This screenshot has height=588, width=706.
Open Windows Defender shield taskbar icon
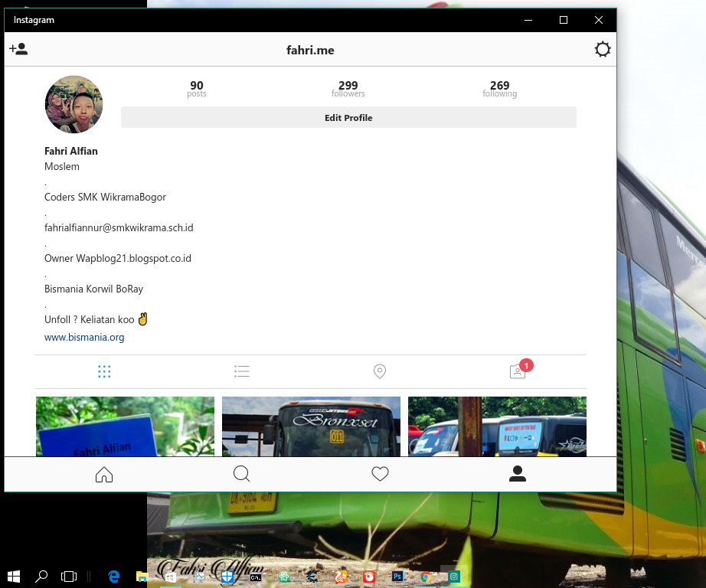pyautogui.click(x=227, y=577)
